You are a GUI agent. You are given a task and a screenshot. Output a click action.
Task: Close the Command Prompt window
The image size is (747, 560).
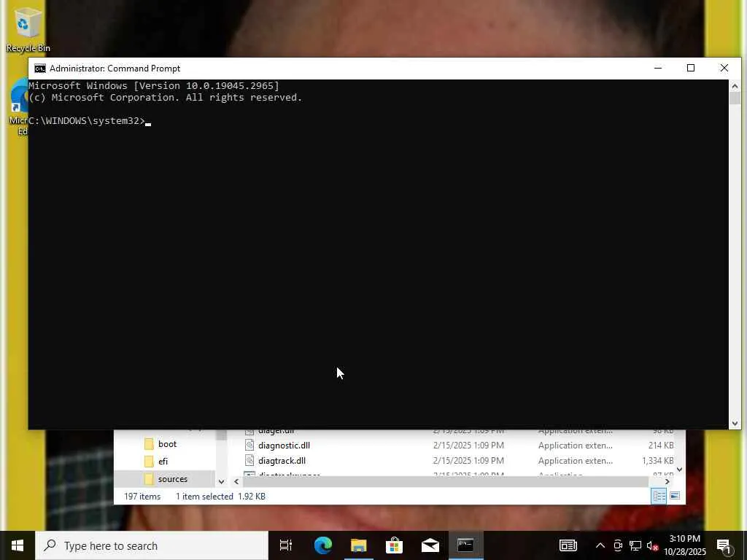click(x=724, y=68)
